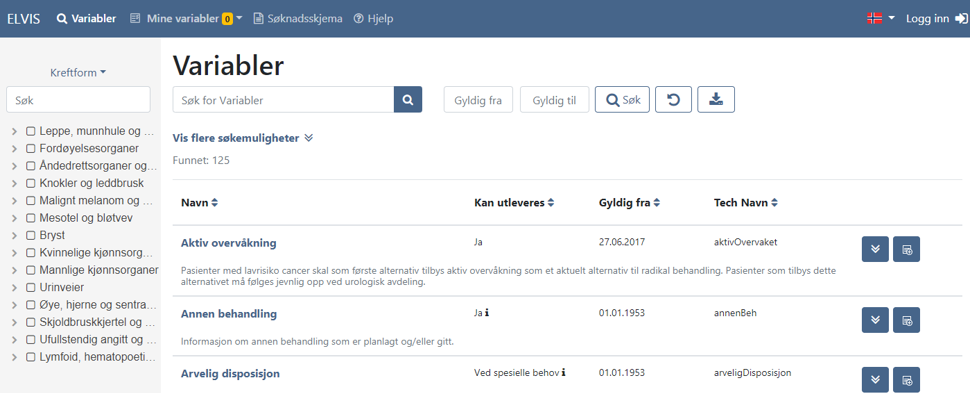This screenshot has width=970, height=393.
Task: Check the Lymfoid, hematopoeti… checkbox
Action: (x=30, y=357)
